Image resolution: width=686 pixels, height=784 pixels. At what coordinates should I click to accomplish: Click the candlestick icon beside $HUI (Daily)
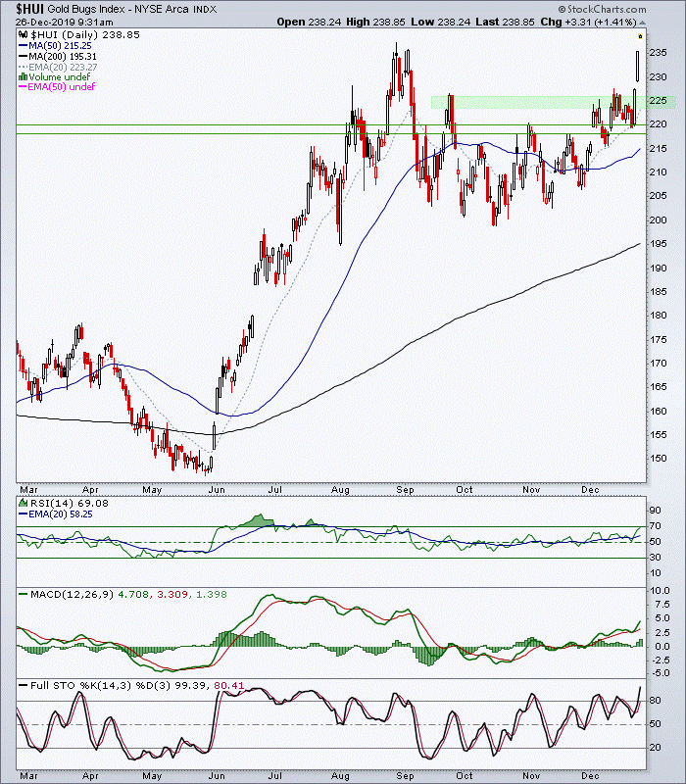point(23,35)
